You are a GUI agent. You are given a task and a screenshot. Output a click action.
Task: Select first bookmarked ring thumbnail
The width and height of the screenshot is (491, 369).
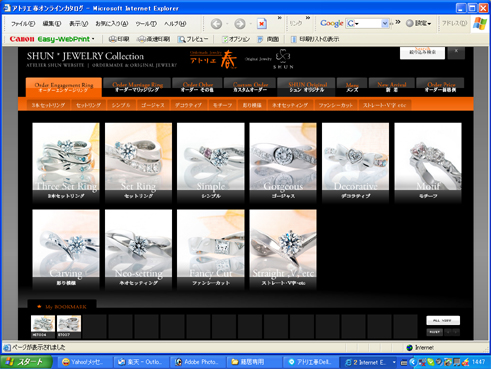point(43,326)
